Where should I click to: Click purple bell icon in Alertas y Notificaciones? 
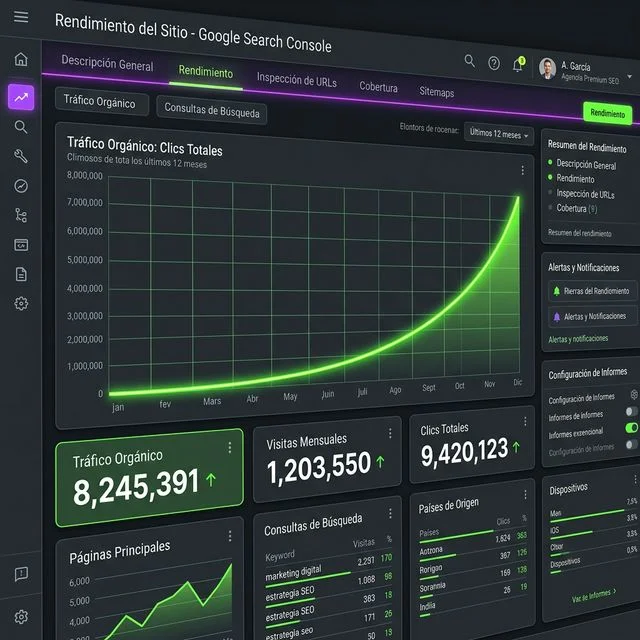[x=557, y=317]
